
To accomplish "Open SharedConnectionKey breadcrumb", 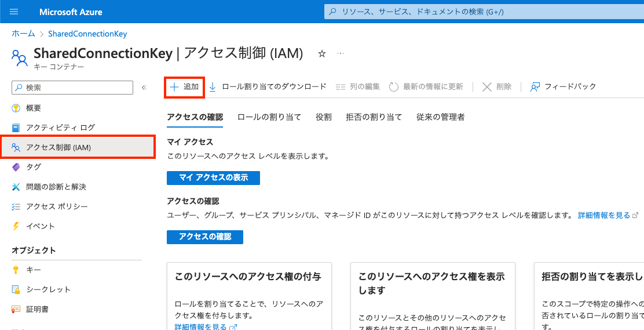I will pyautogui.click(x=87, y=34).
